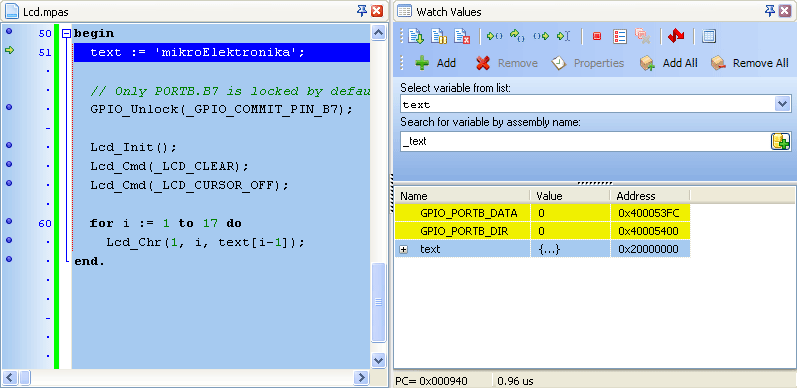Click the address 0x20000000 cell
The width and height of the screenshot is (797, 388).
(650, 250)
